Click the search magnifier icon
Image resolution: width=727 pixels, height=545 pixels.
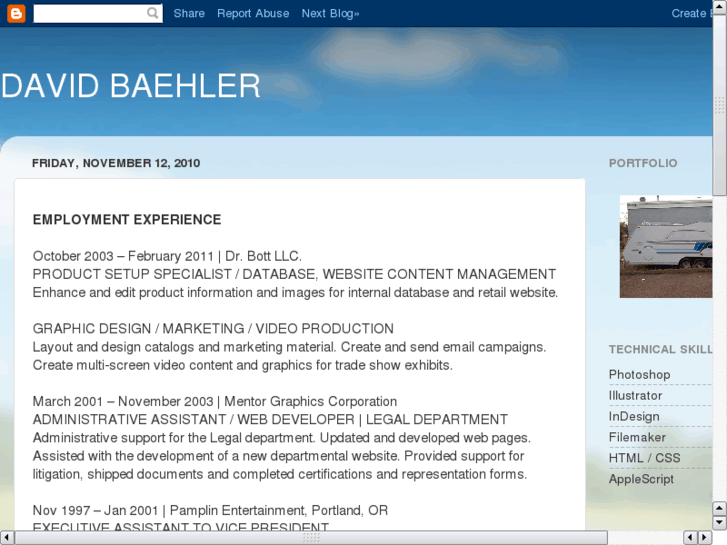153,13
